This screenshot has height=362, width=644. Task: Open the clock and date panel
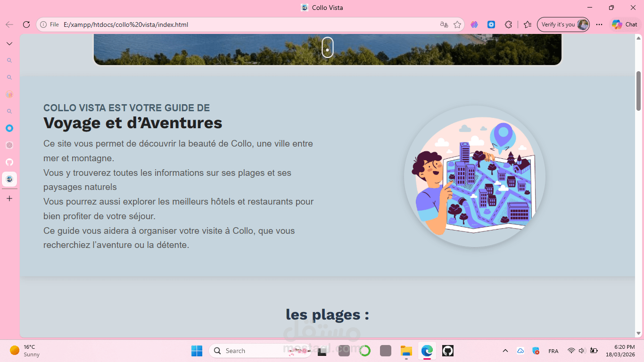[x=620, y=351]
